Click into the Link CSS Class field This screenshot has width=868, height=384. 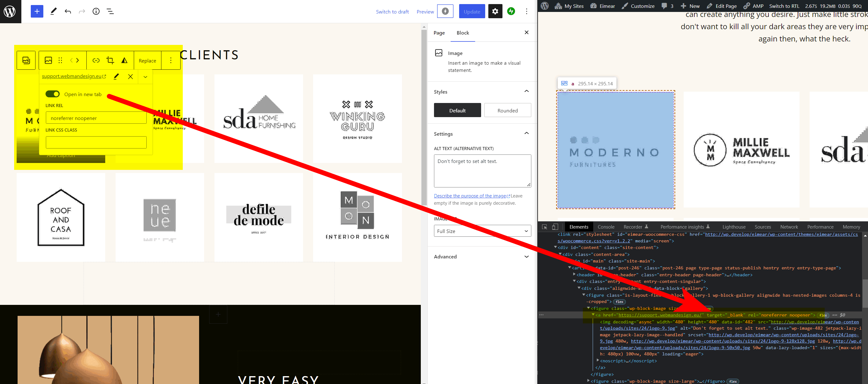click(96, 143)
